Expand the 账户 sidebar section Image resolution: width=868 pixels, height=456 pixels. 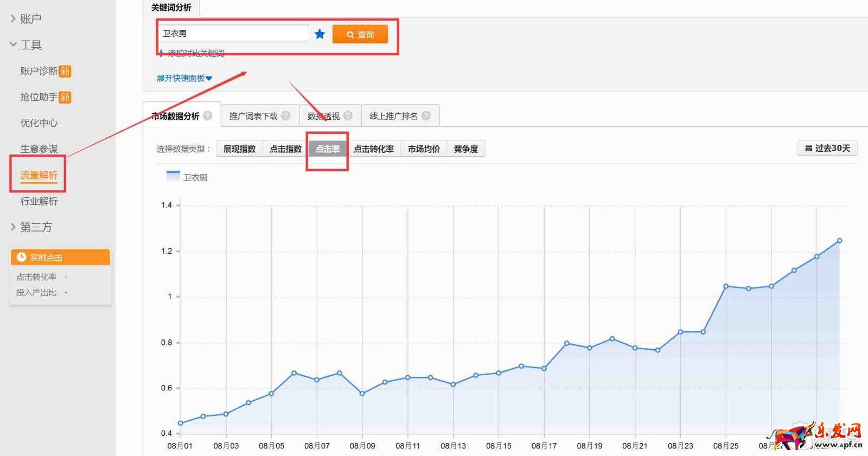[x=25, y=19]
